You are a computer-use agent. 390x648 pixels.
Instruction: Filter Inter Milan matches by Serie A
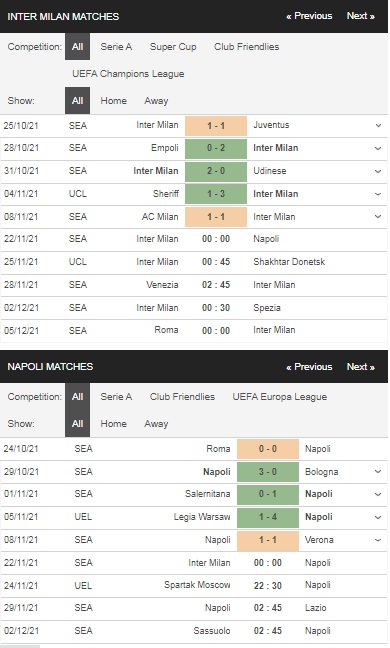pyautogui.click(x=117, y=47)
